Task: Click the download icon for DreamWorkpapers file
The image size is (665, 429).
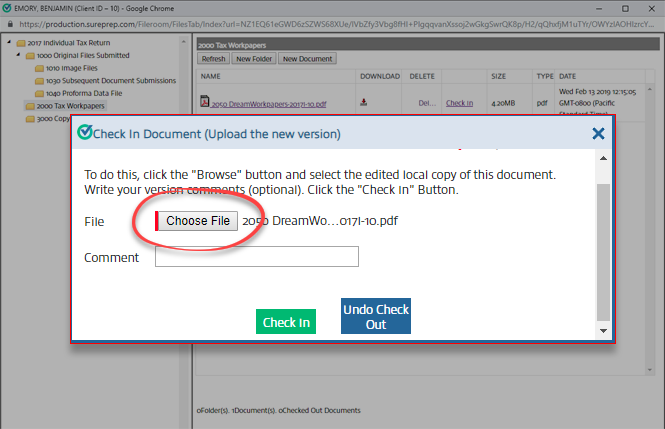Action: pos(364,102)
